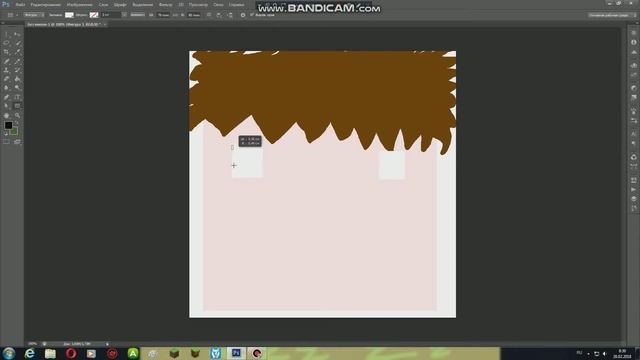Open Opera browser from the taskbar
Screen dimensions: 640x360
pyautogui.click(x=71, y=353)
